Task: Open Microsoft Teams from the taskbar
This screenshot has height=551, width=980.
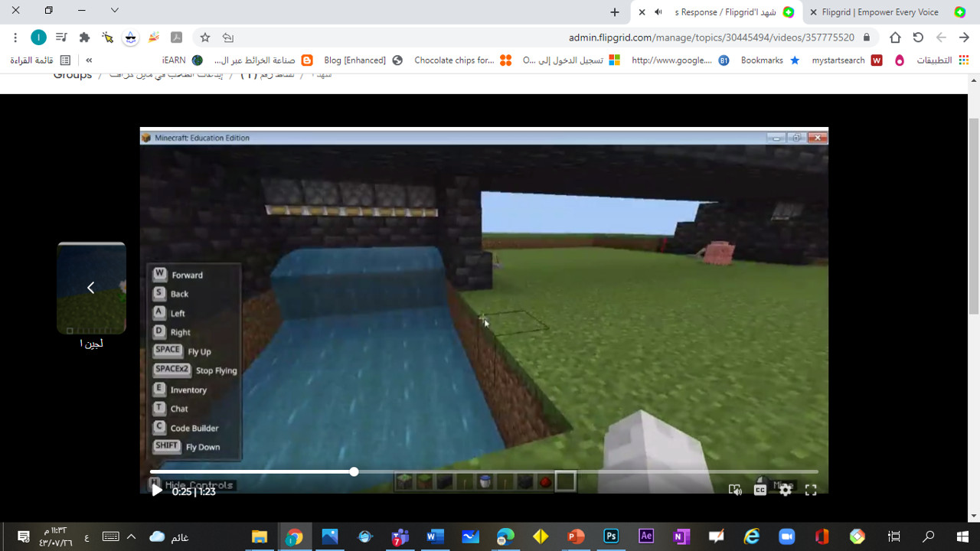Action: point(400,536)
